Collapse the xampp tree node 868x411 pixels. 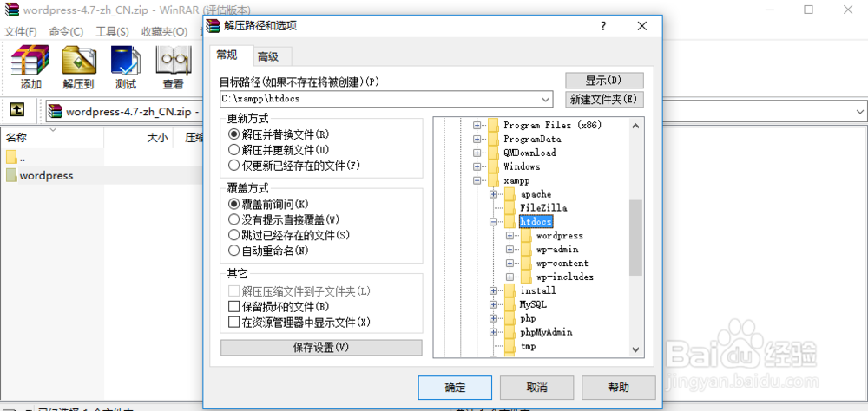click(x=477, y=180)
